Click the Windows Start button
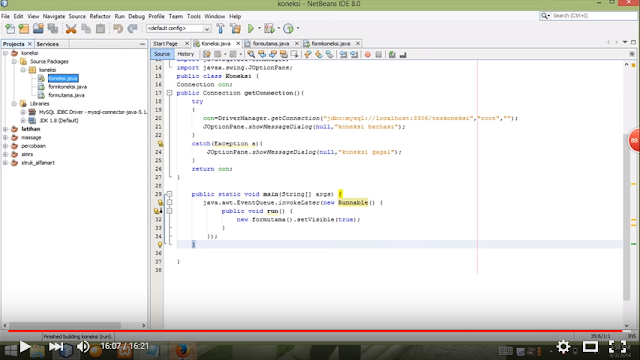Screen dimensions: 640x360 (11, 350)
